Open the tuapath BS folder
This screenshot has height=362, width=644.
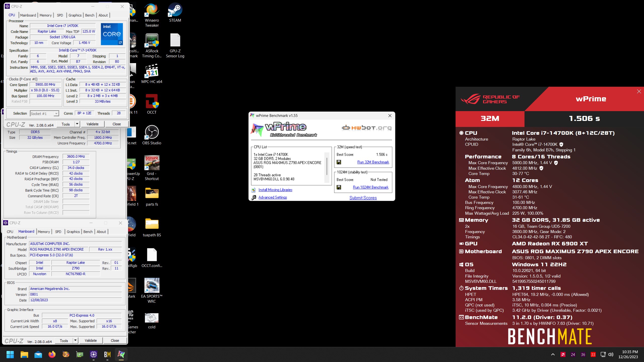(x=152, y=227)
